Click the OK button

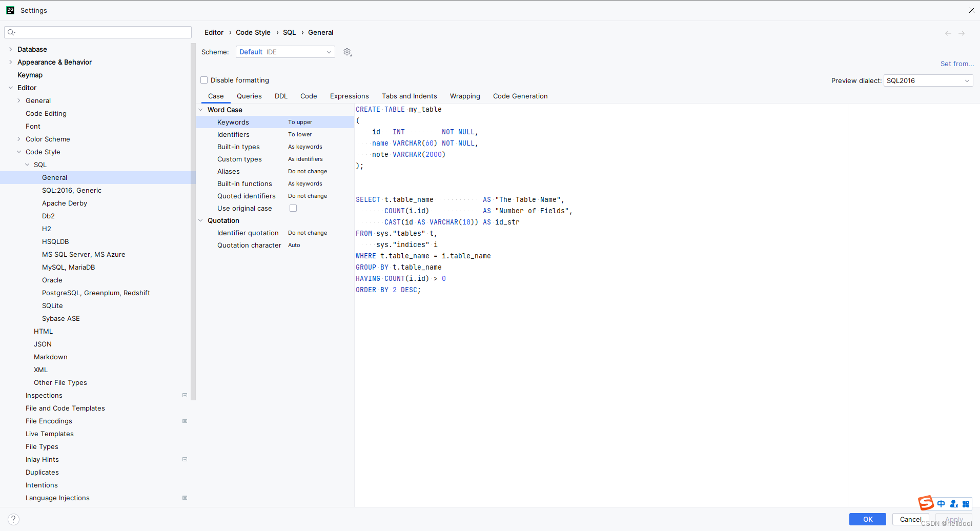point(868,519)
